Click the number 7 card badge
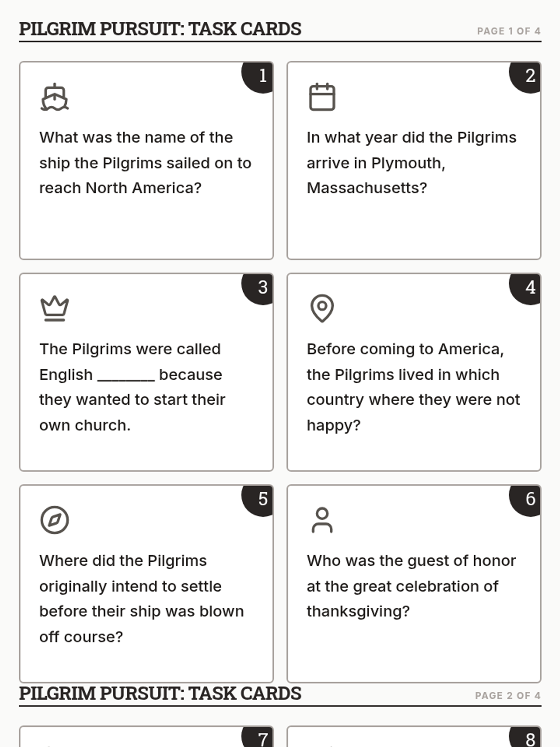The image size is (560, 747). click(x=258, y=737)
